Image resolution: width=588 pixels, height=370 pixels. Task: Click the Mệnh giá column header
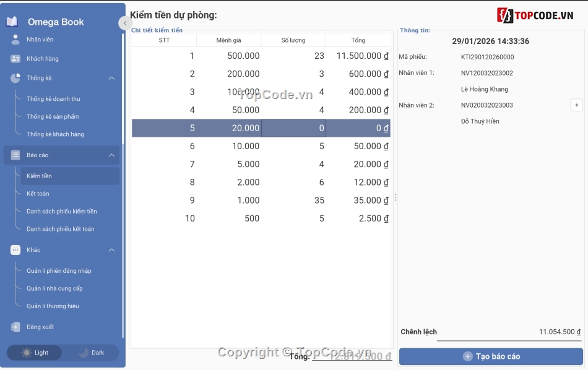pos(229,40)
